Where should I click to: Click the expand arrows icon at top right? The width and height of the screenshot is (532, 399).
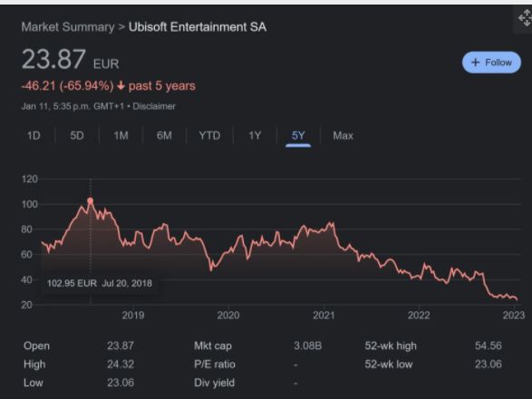point(525,18)
